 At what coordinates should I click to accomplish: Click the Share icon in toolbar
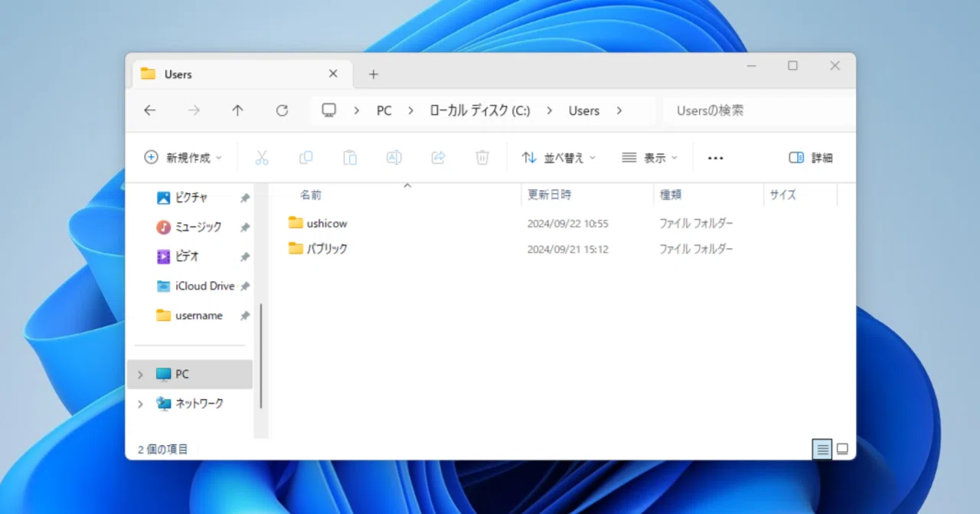click(438, 158)
